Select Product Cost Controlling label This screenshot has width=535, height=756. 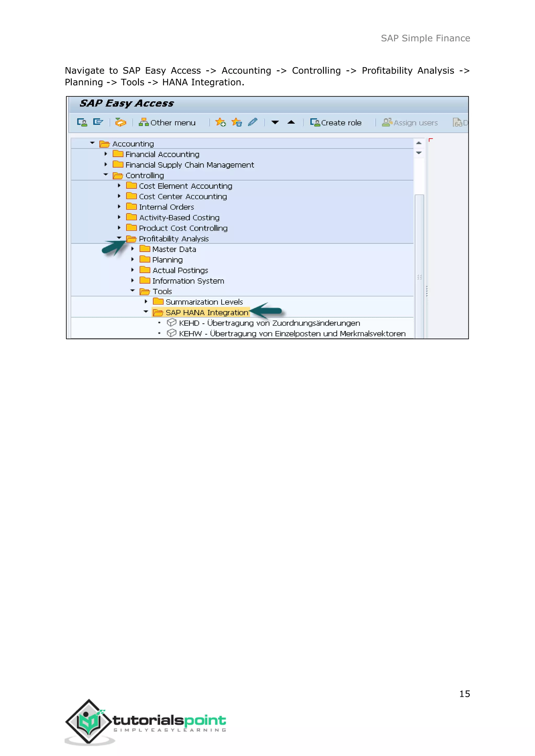click(x=183, y=228)
